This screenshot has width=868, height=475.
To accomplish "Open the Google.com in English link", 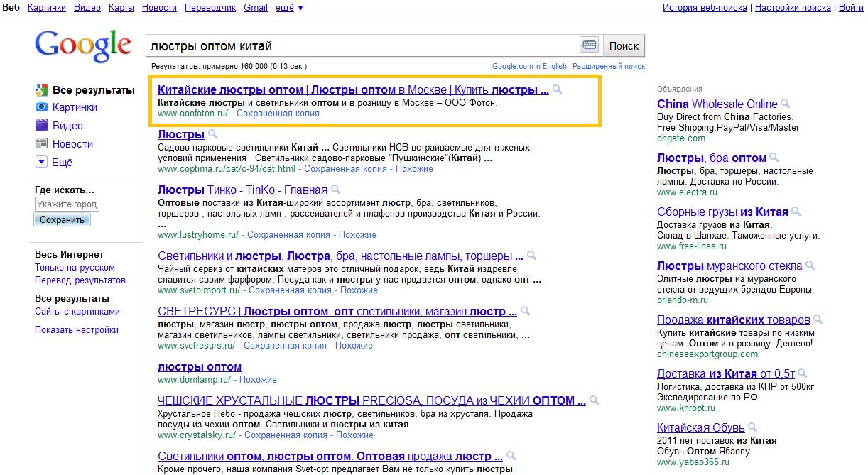I will point(529,66).
